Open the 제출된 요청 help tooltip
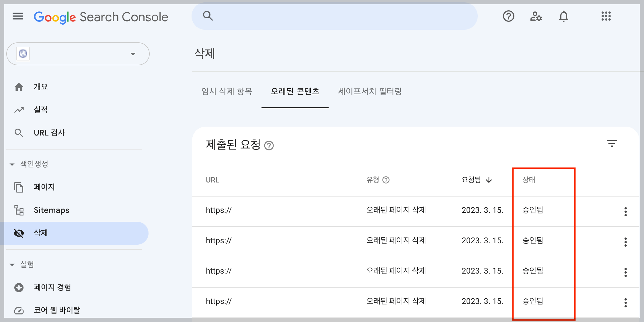This screenshot has width=644, height=322. [269, 146]
